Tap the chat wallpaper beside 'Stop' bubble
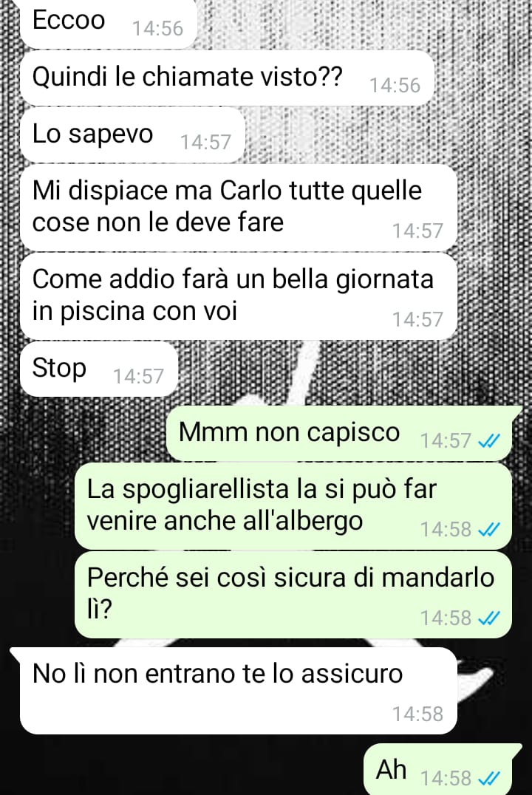The width and height of the screenshot is (532, 795). [x=350, y=369]
